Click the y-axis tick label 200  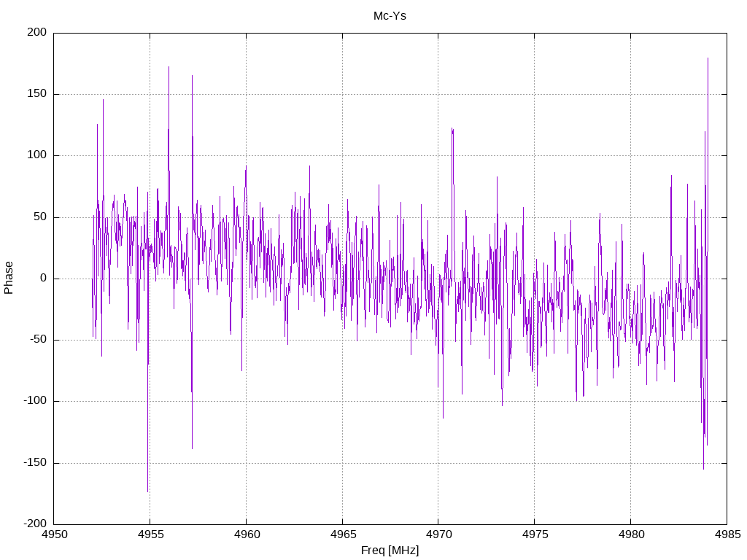(x=37, y=32)
